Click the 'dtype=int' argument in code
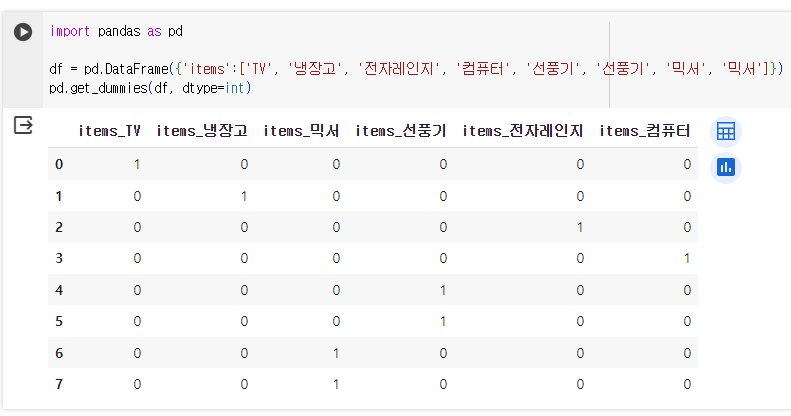 tap(213, 88)
